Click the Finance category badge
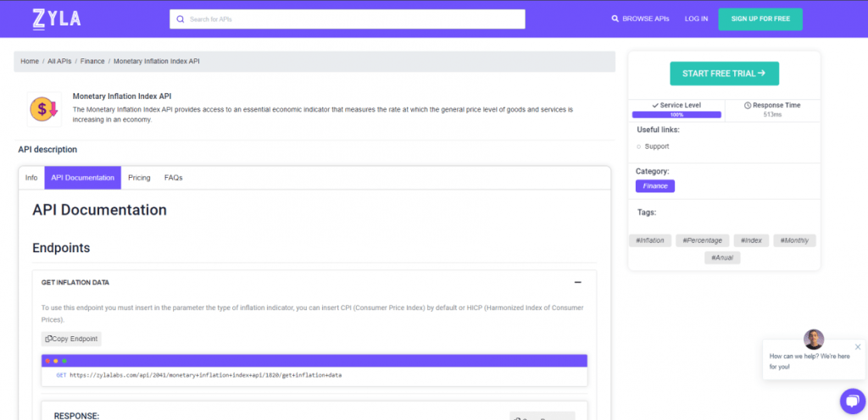This screenshot has width=868, height=420. [x=655, y=186]
